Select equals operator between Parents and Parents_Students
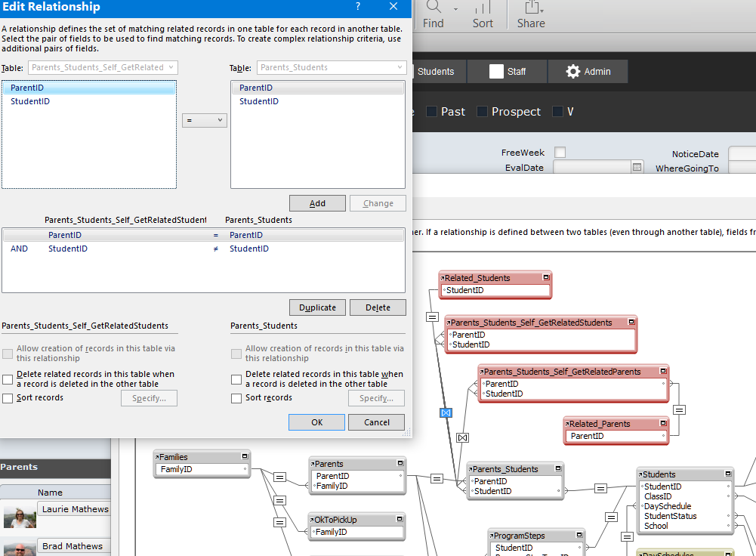 click(437, 478)
